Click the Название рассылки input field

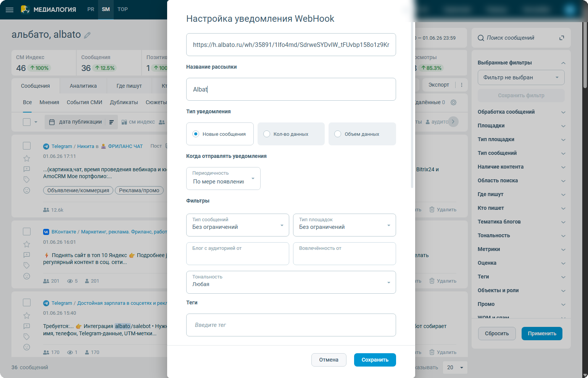pos(291,89)
